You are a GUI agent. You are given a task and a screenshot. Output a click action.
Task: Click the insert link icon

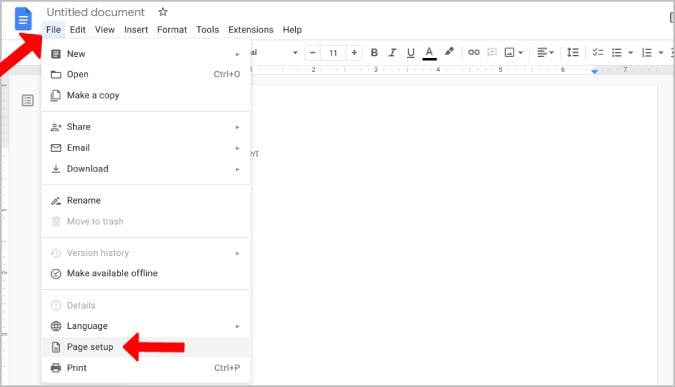(474, 52)
